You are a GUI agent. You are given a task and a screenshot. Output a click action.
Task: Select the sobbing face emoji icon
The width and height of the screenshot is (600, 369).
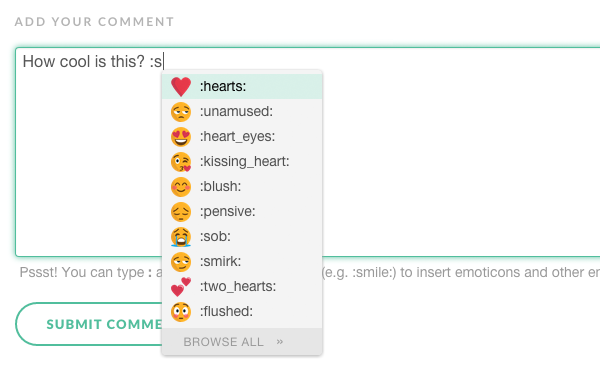181,237
